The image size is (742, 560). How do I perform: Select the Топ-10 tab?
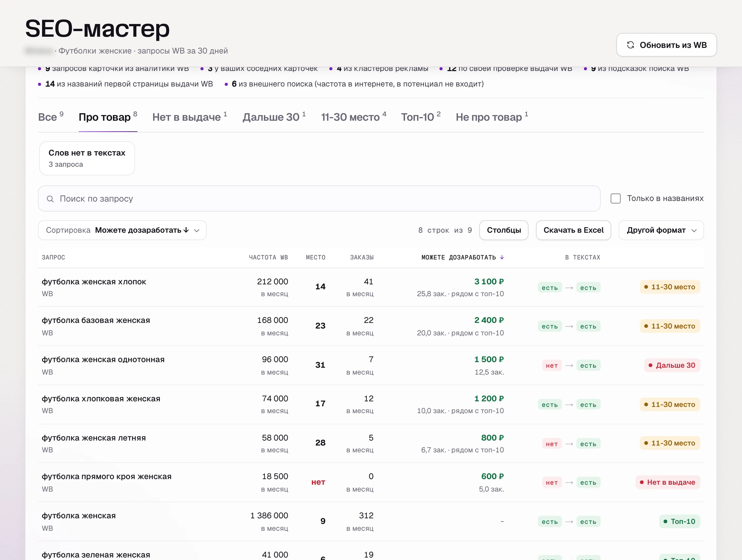421,117
